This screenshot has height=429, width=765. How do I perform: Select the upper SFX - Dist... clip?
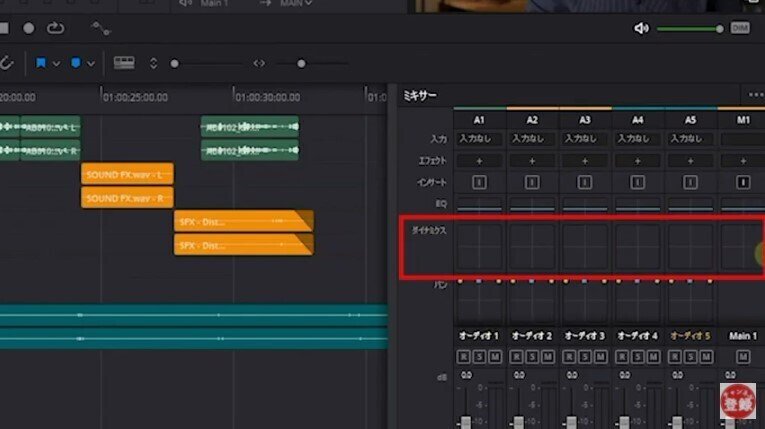244,222
